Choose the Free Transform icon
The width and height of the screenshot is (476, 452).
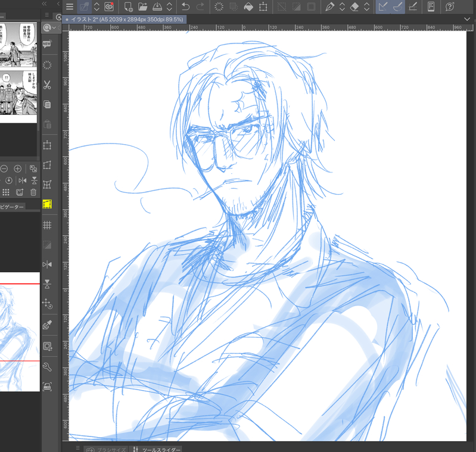47,165
